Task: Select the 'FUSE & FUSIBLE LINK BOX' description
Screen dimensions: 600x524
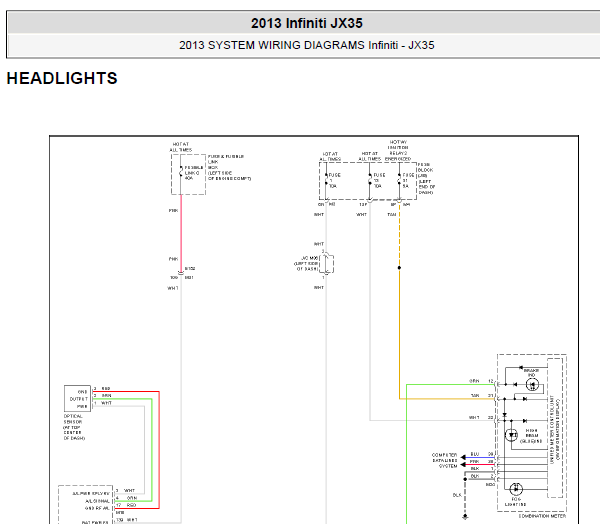Action: tap(229, 167)
